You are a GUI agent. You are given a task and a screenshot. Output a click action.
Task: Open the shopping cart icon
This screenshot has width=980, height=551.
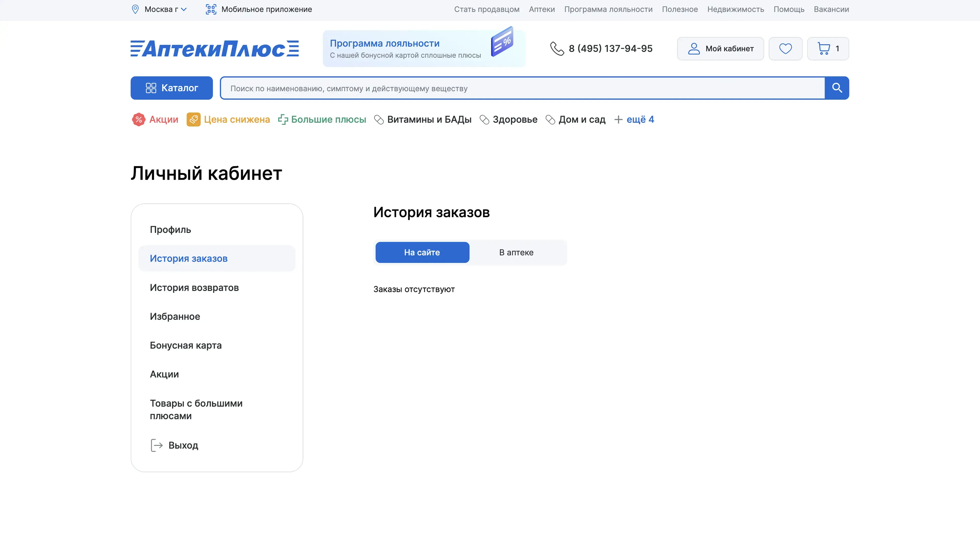tap(824, 49)
